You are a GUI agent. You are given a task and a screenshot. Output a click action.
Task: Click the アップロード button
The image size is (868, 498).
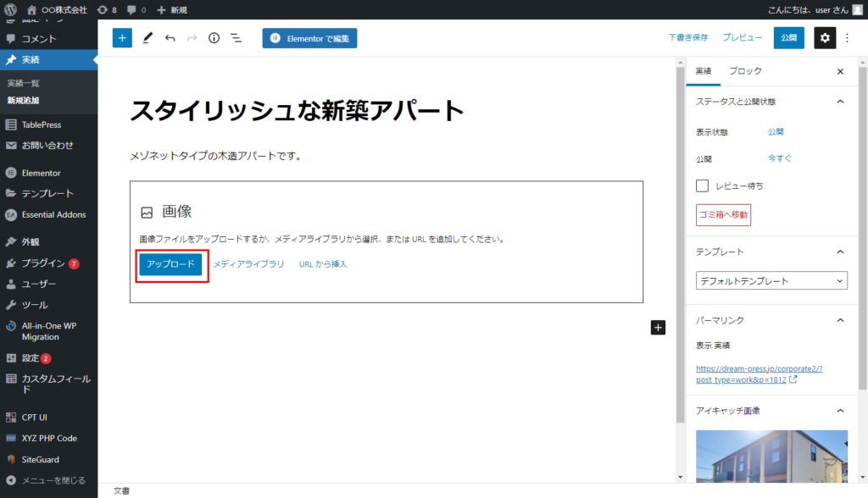tap(171, 264)
